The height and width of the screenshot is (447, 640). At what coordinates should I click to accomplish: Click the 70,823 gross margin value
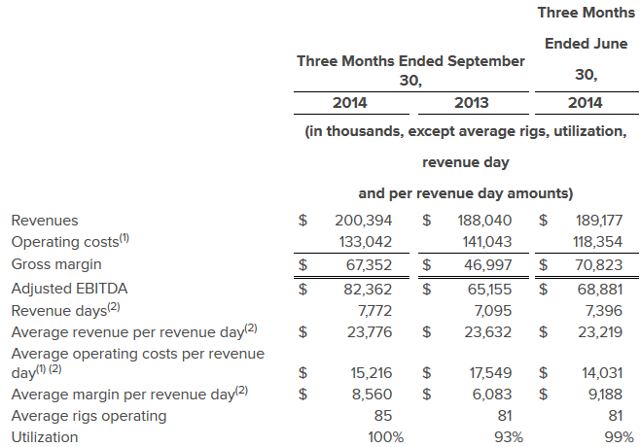(599, 265)
